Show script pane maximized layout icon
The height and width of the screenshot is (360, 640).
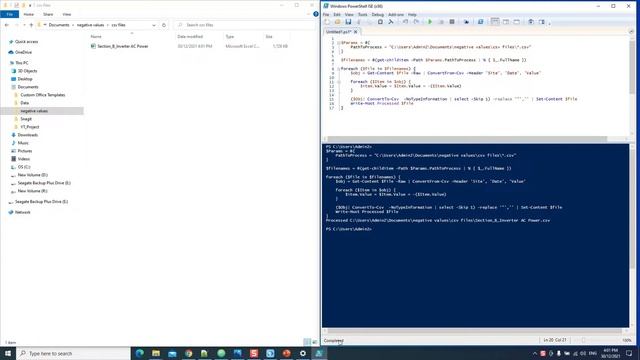(516, 22)
